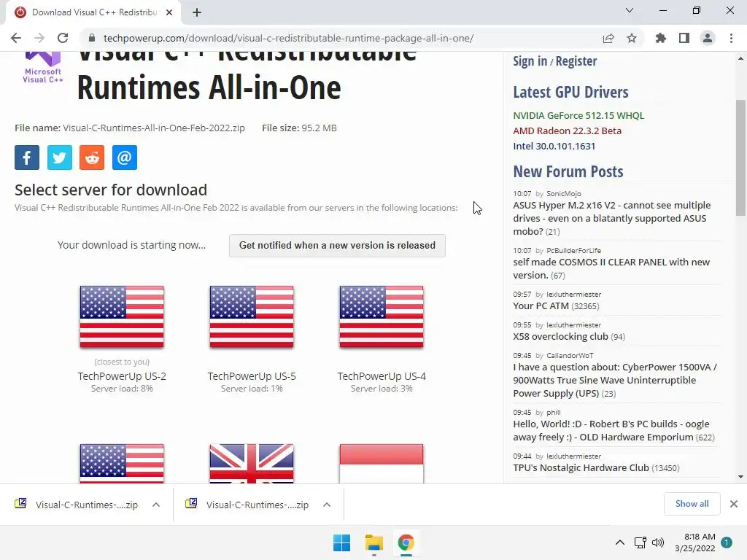
Task: Click Show all downloads
Action: 692,504
